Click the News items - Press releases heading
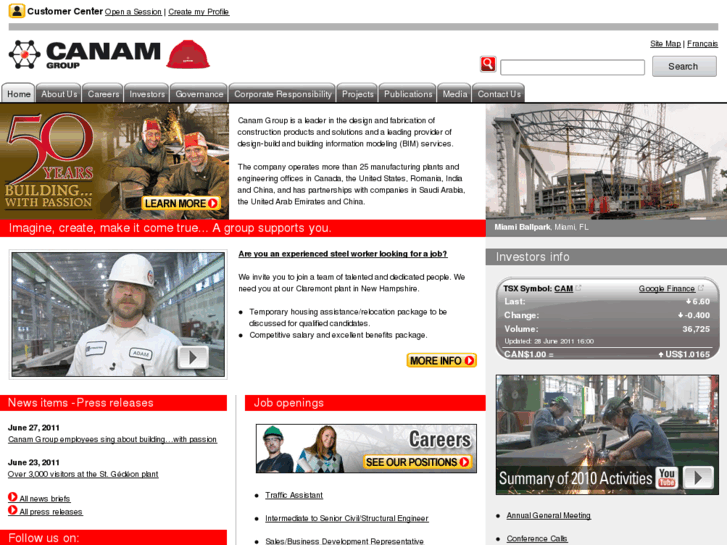The width and height of the screenshot is (727, 545). tap(81, 403)
